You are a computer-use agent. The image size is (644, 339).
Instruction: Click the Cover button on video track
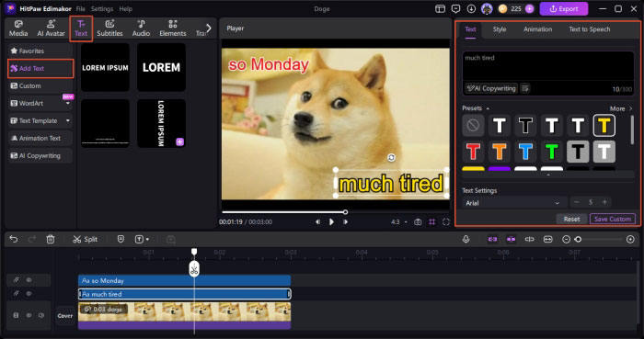(x=65, y=316)
